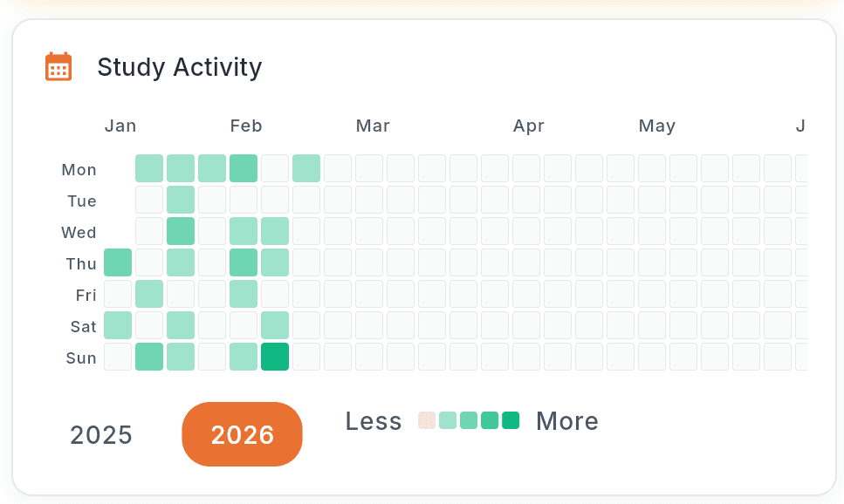Screen dimensions: 844x504
Task: Click the darkest green legend swatch
Action: [x=512, y=420]
